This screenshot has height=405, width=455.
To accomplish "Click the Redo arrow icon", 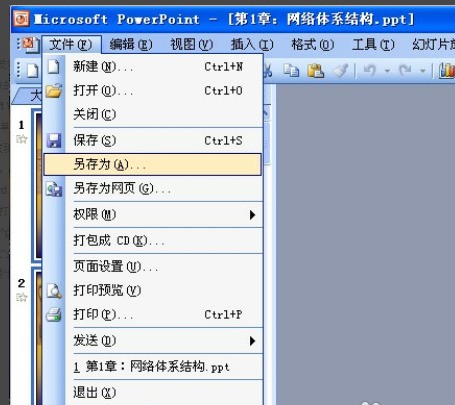I will click(x=405, y=70).
